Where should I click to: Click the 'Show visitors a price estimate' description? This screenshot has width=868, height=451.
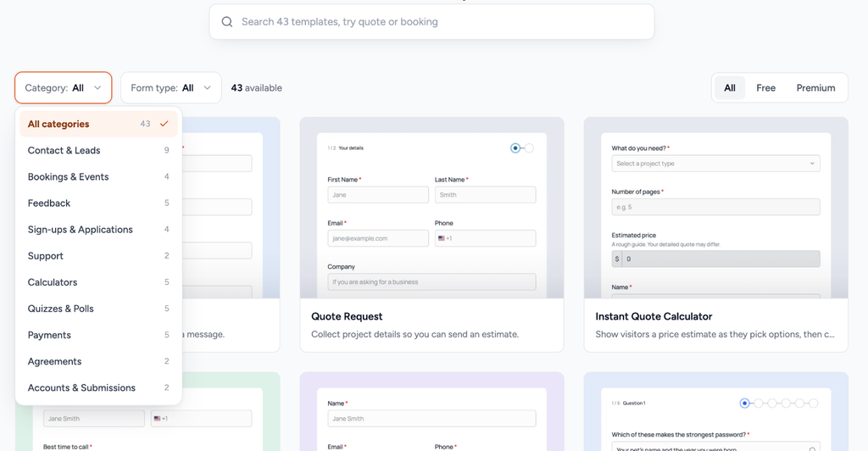[x=715, y=334]
